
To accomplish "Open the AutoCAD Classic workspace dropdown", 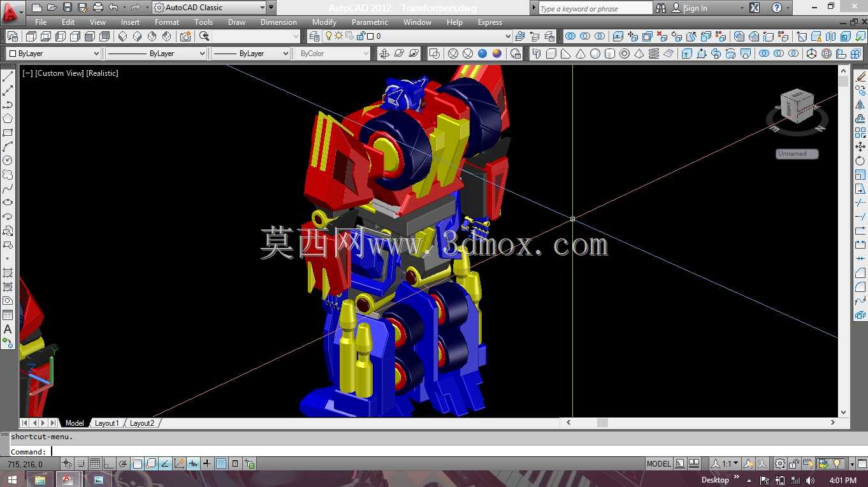I will 209,8.
